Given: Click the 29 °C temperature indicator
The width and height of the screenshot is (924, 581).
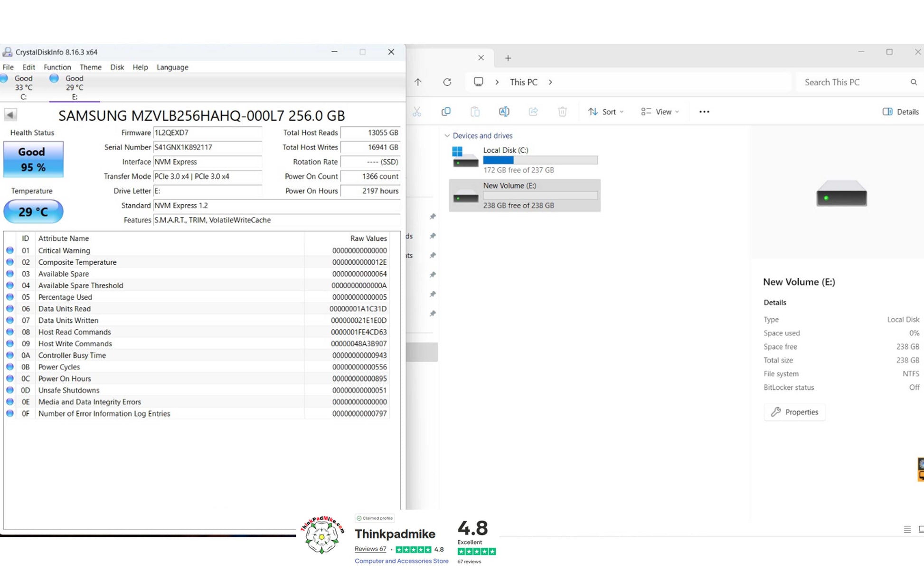Looking at the screenshot, I should coord(33,211).
